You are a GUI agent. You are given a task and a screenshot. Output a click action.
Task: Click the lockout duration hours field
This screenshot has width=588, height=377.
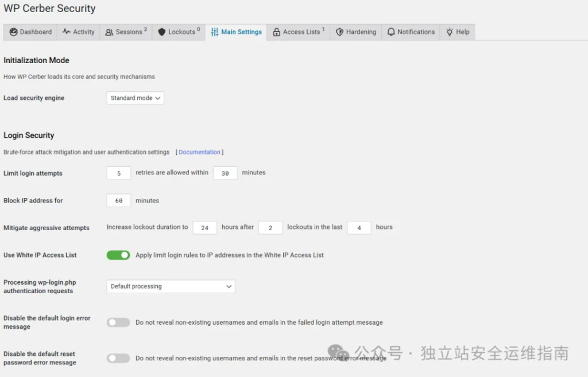(x=205, y=227)
